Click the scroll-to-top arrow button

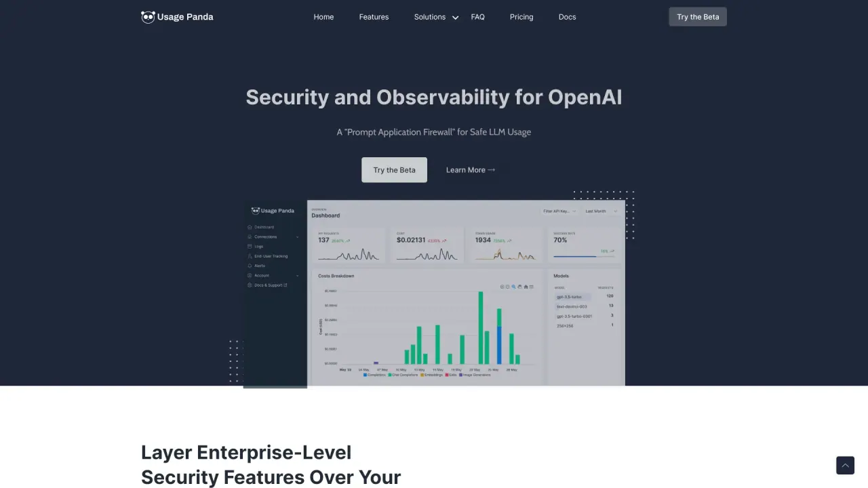point(845,466)
